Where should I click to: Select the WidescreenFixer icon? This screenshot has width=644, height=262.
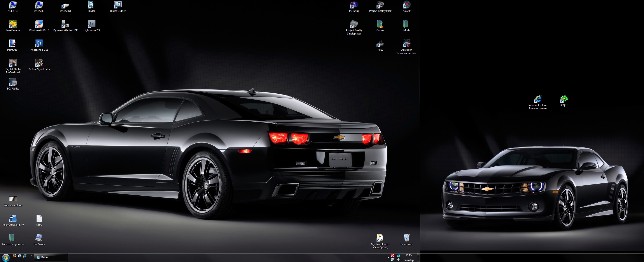[x=13, y=201]
